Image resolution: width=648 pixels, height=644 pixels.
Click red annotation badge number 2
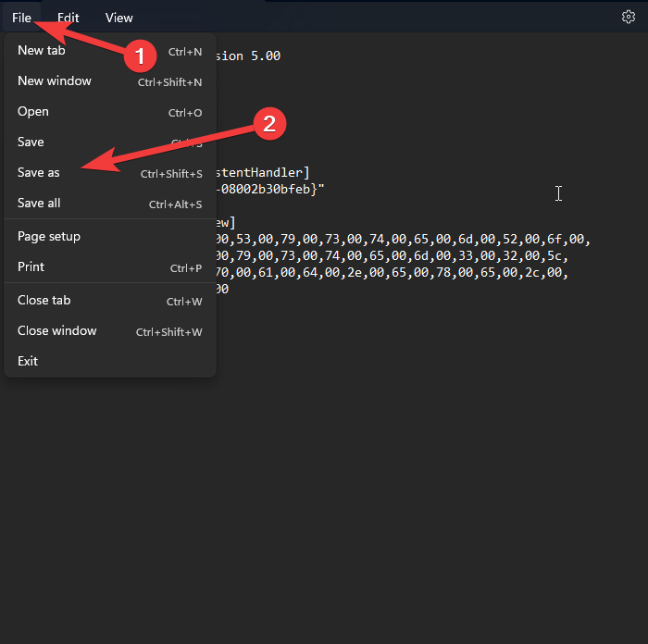269,125
